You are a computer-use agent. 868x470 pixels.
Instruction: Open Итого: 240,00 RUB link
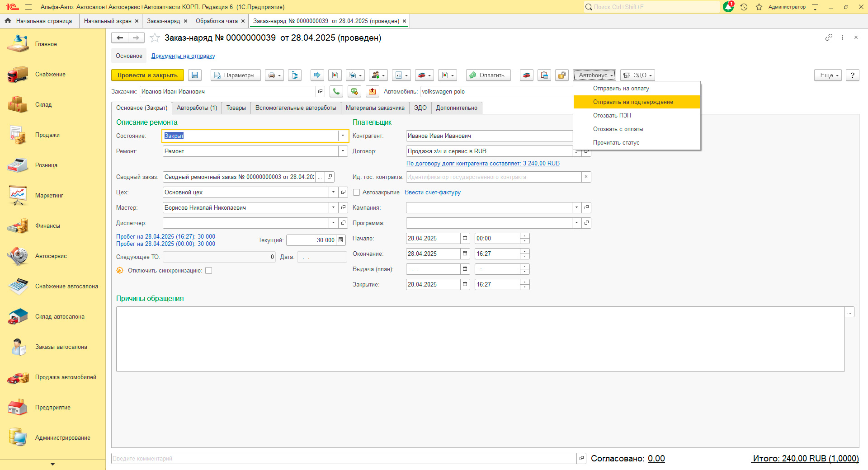(805, 459)
